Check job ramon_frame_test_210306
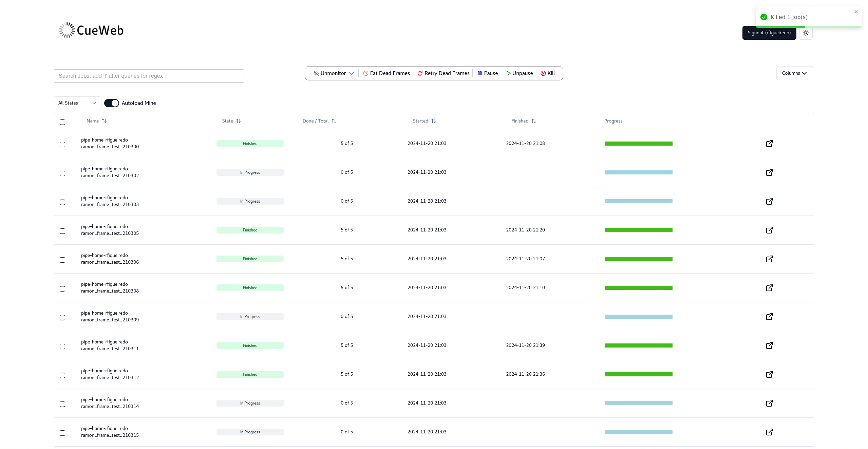 tap(62, 260)
